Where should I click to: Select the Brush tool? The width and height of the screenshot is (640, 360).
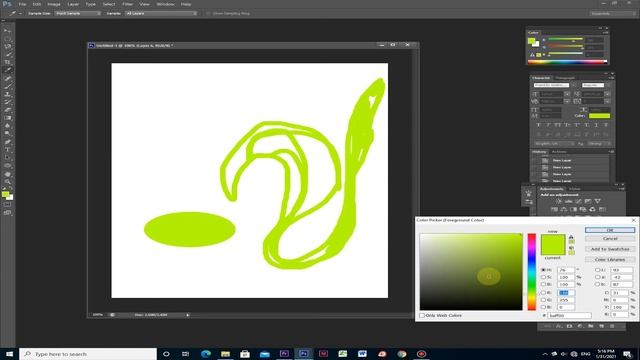point(7,86)
